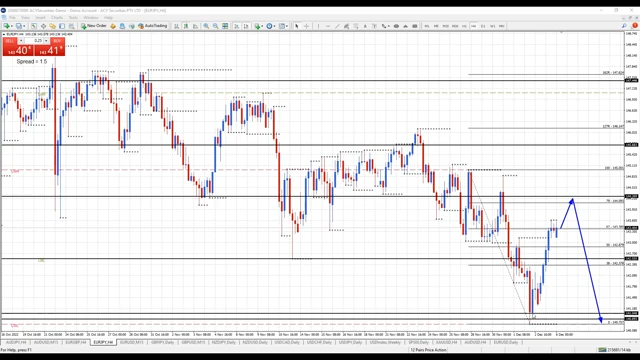This screenshot has width=640, height=360.
Task: Increase the trade volume with up arrow
Action: point(46,41)
